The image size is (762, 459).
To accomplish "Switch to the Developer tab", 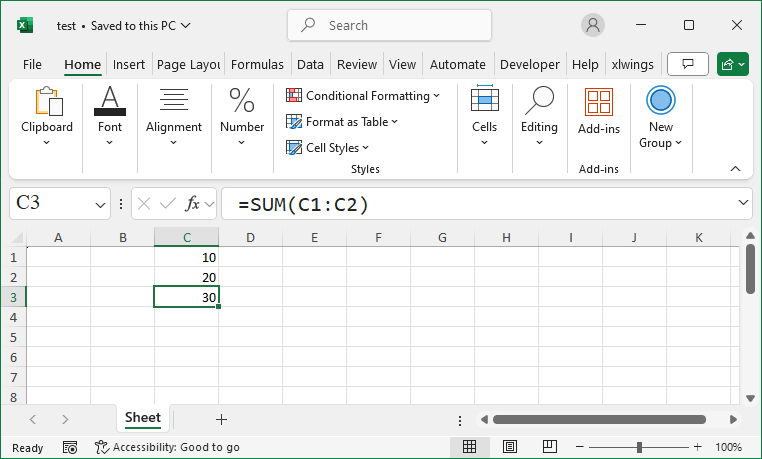I will pos(530,64).
